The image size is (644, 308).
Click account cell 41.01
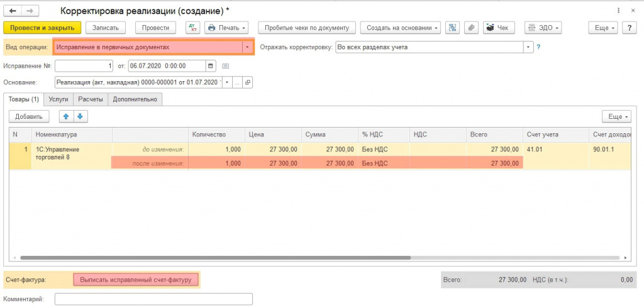pyautogui.click(x=556, y=150)
